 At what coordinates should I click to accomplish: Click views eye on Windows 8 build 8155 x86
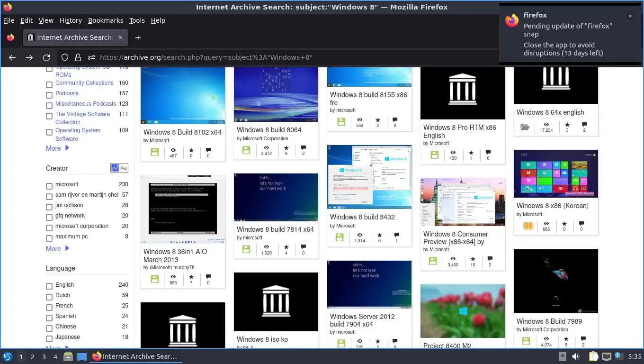[x=359, y=120]
